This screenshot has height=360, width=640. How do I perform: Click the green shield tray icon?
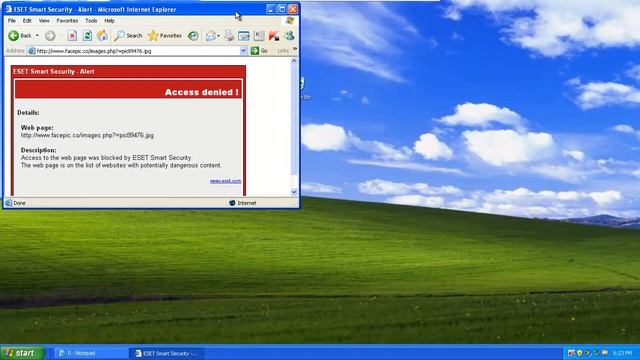596,353
